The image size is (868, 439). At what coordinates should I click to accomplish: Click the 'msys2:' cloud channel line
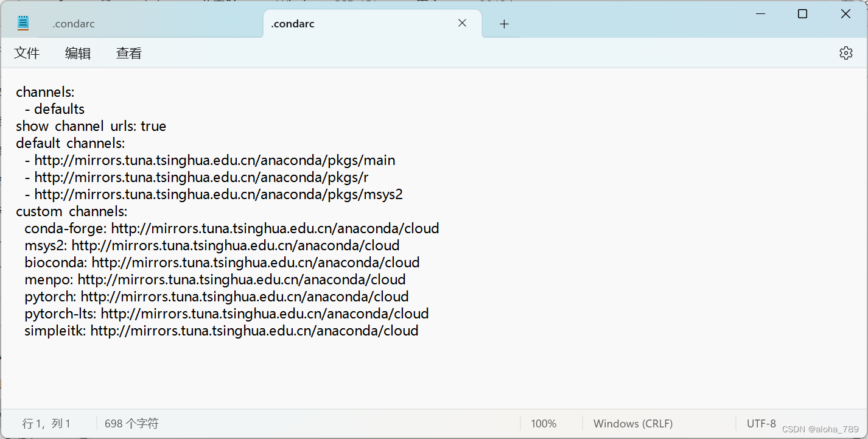point(212,245)
